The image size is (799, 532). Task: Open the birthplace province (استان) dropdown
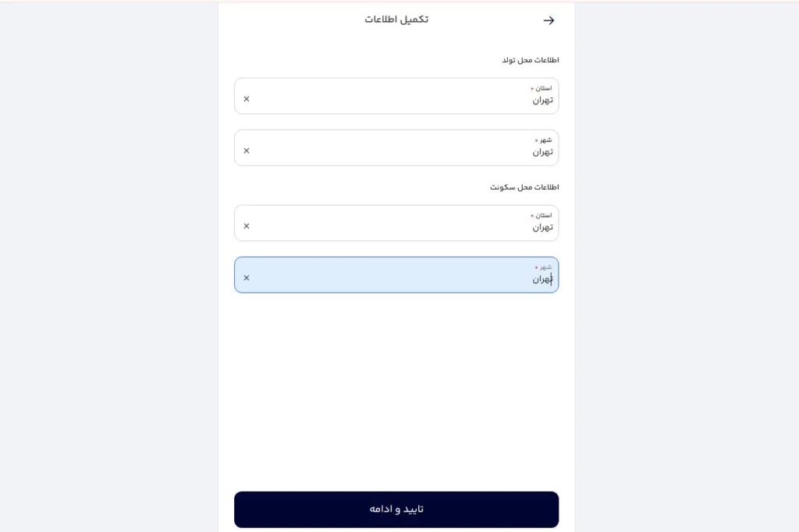point(396,96)
